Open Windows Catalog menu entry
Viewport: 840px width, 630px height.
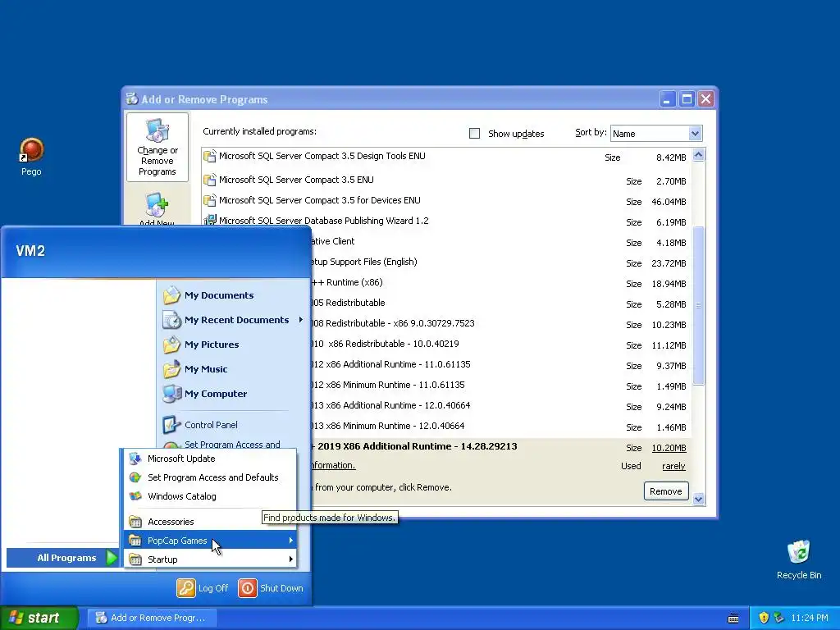tap(210, 496)
